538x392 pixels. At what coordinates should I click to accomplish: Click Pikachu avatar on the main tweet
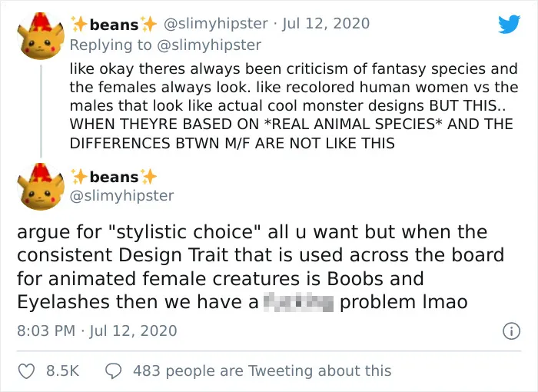coord(41,186)
